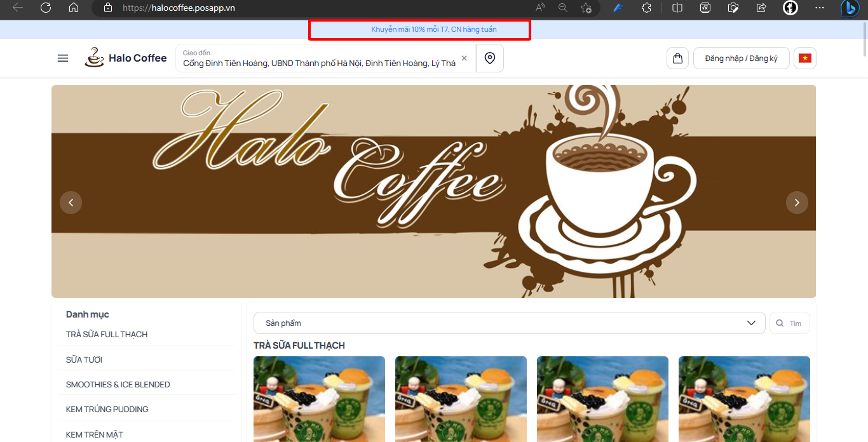Expand the Sản phẩm dropdown
The image size is (868, 442).
click(509, 323)
